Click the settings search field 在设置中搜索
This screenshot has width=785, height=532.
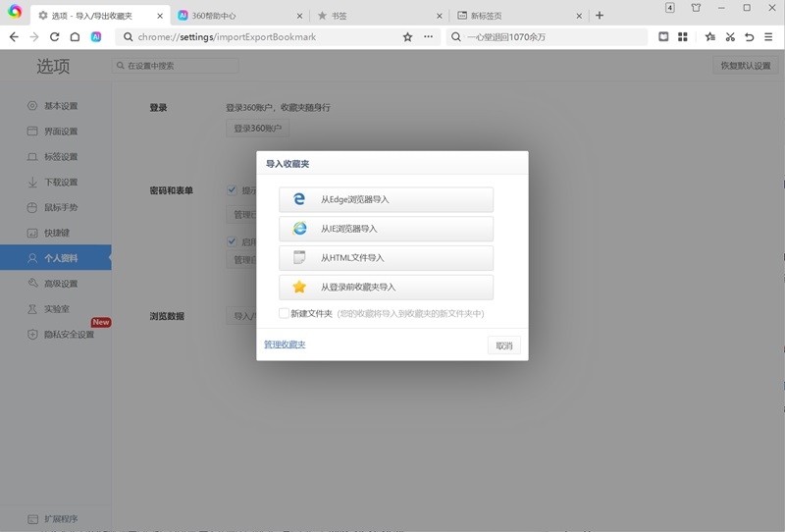[x=176, y=66]
